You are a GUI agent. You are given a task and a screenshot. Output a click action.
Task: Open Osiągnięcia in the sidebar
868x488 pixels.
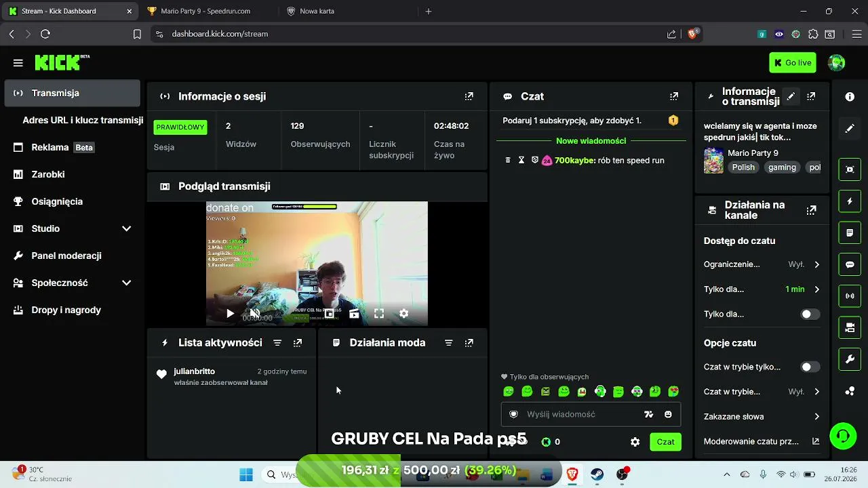[x=73, y=201]
